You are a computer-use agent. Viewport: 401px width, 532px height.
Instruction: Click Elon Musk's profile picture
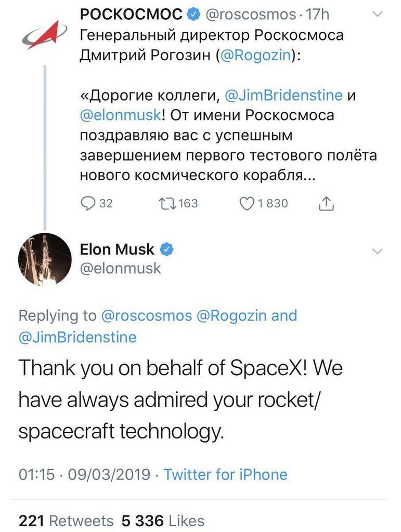(45, 258)
